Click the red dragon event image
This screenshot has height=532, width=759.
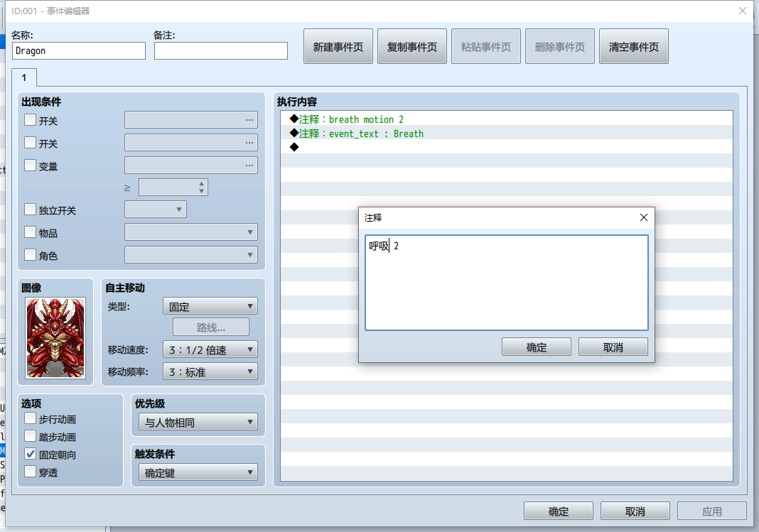(55, 337)
